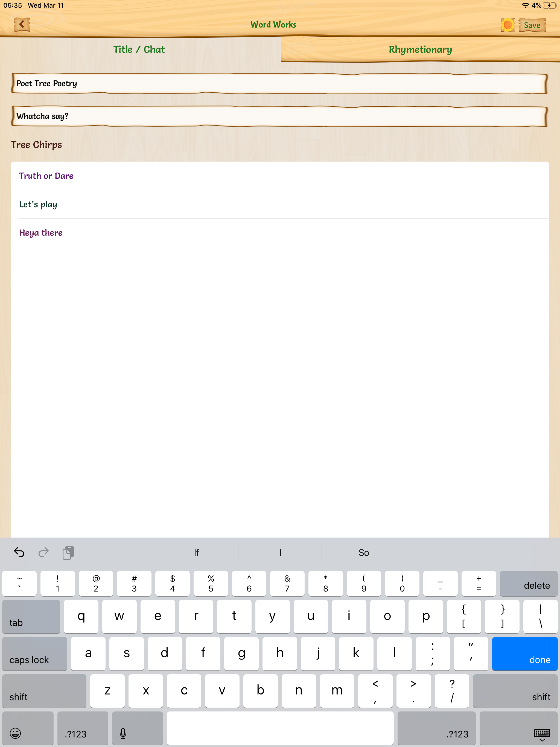
Task: Tap the pipe/backslash key
Action: [540, 617]
